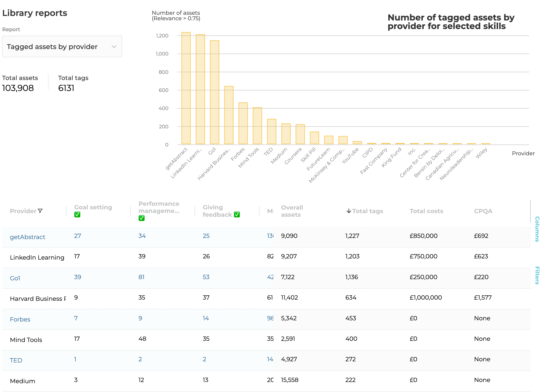Click the CIPD axis label

click(367, 152)
